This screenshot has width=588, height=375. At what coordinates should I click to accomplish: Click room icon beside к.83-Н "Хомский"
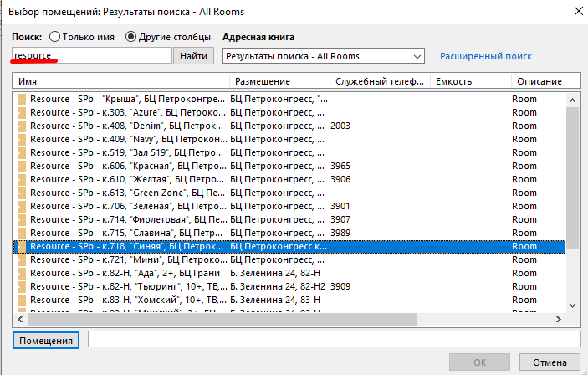click(x=22, y=300)
